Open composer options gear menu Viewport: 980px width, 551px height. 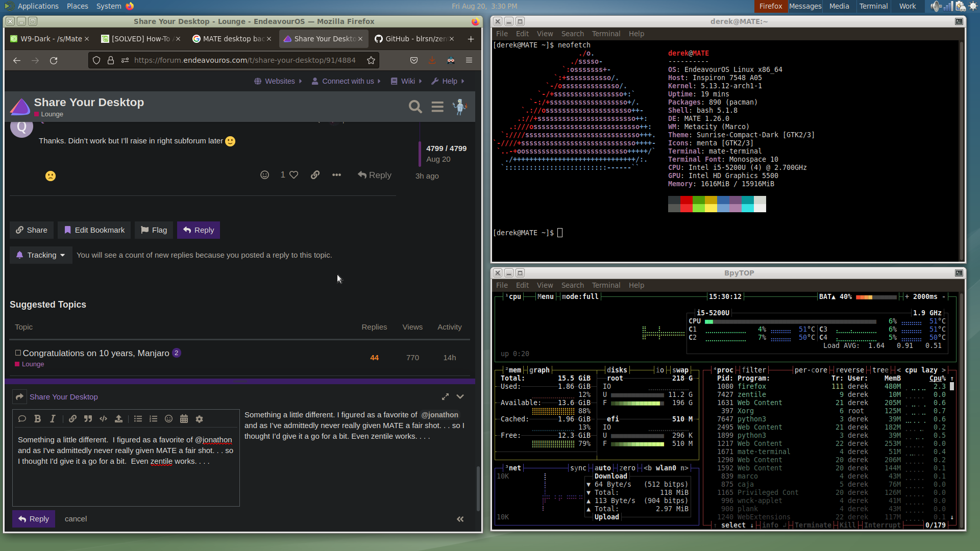pyautogui.click(x=199, y=419)
